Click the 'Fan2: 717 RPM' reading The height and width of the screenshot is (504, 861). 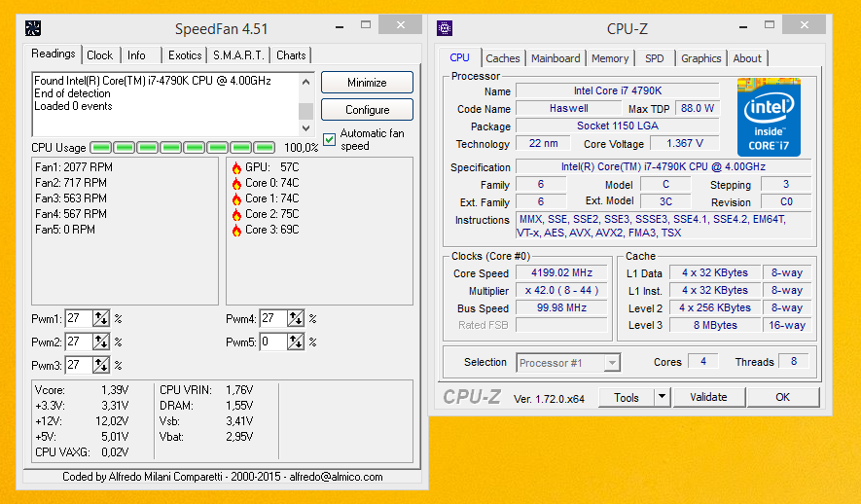point(71,183)
